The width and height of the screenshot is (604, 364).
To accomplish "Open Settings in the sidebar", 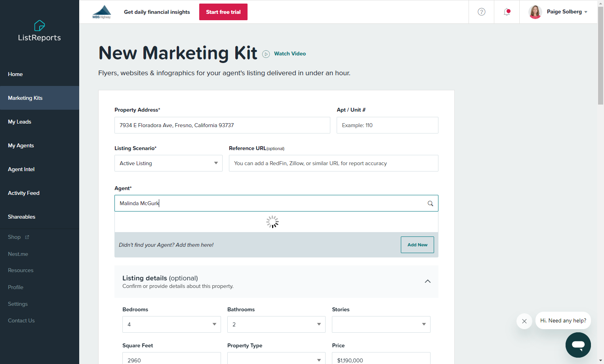I will click(x=18, y=304).
